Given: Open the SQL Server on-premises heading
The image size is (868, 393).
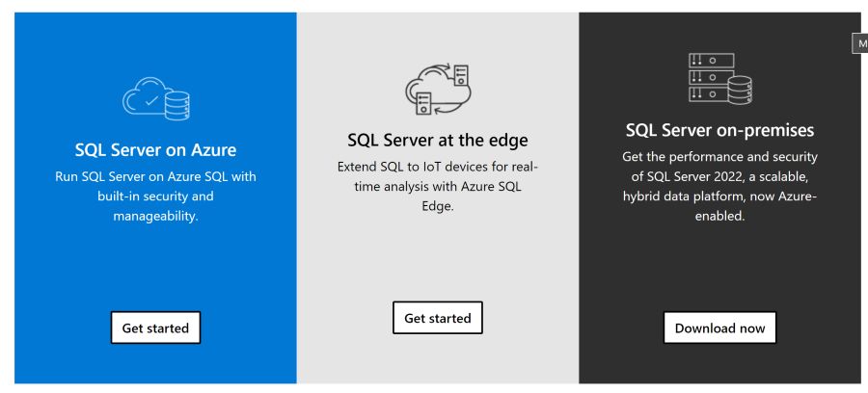Looking at the screenshot, I should coord(719,129).
